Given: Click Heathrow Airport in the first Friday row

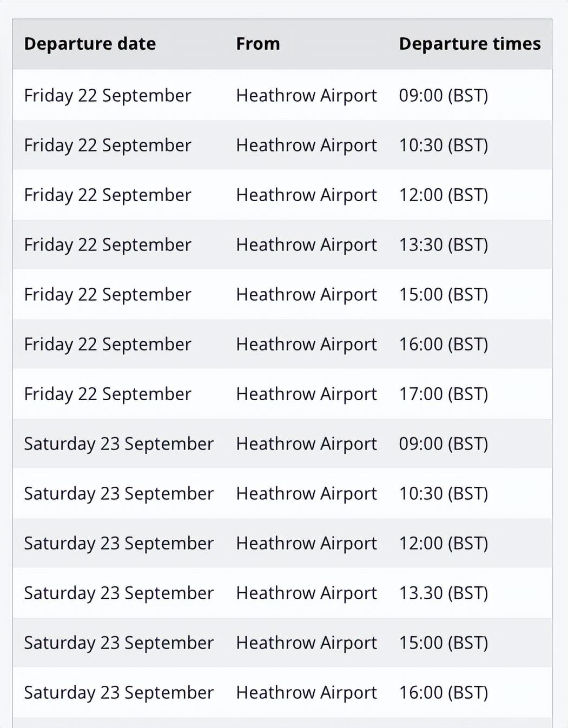Looking at the screenshot, I should pyautogui.click(x=306, y=96).
